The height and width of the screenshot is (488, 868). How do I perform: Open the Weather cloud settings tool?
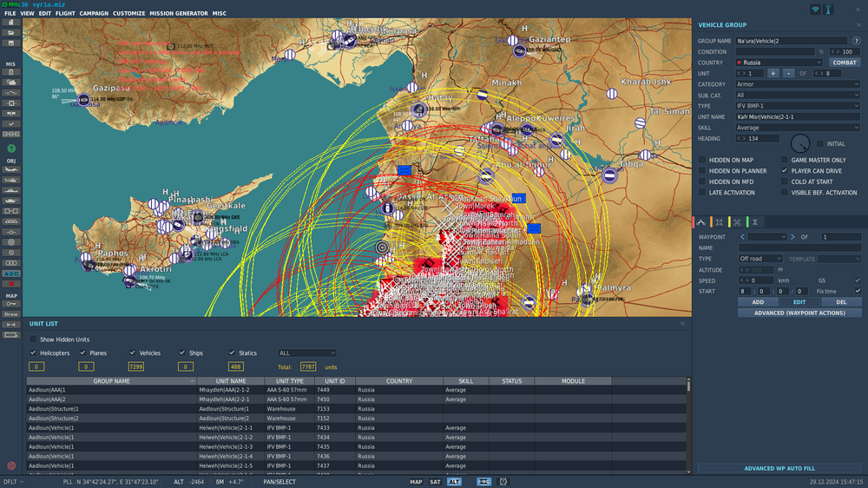(11, 82)
